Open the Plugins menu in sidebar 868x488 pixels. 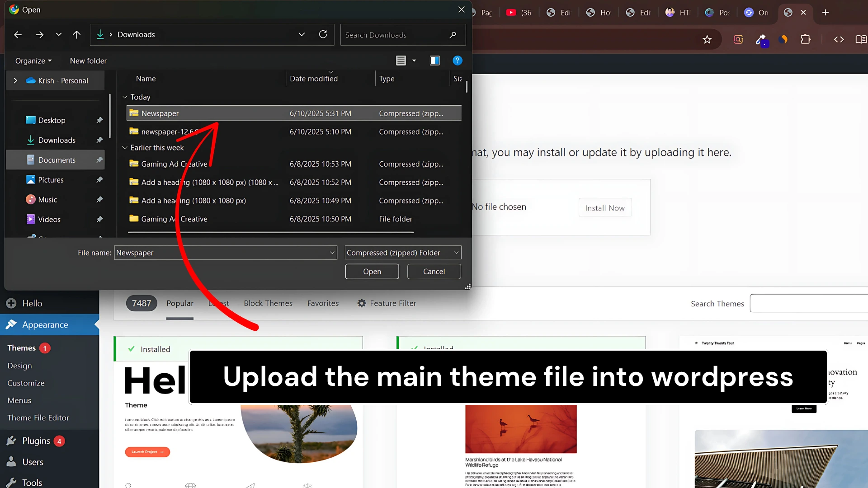(x=36, y=441)
